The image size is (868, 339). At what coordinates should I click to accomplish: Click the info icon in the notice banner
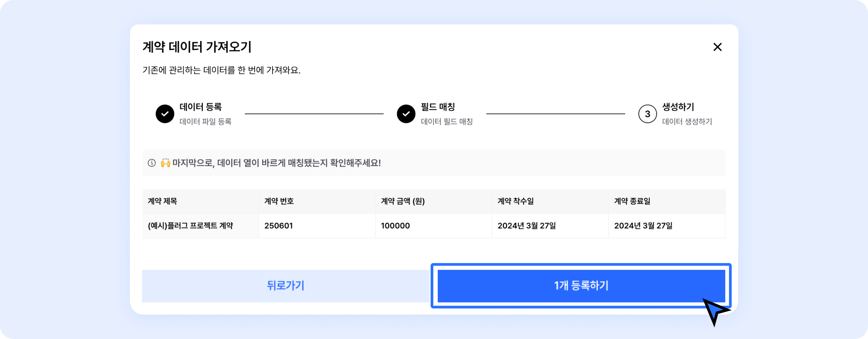(x=152, y=163)
